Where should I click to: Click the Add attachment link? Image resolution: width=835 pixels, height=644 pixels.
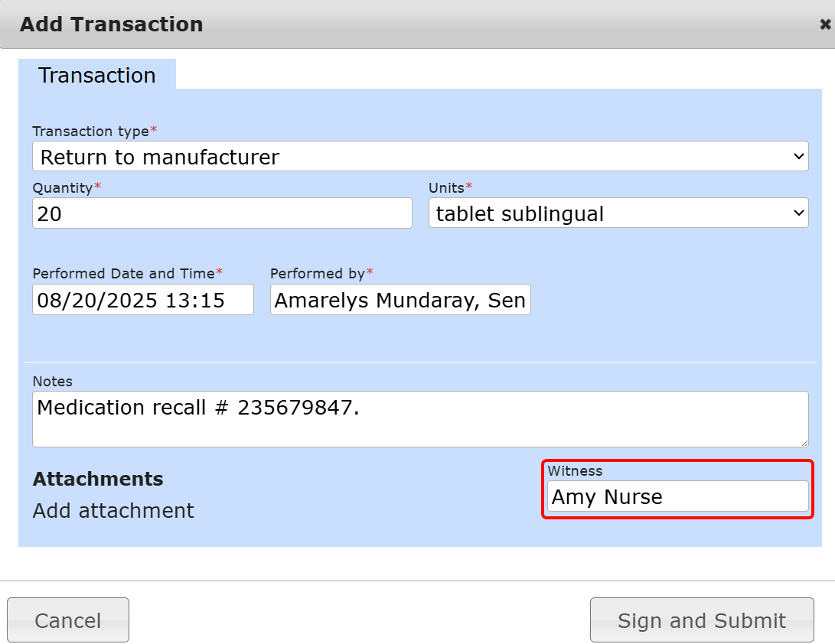113,510
